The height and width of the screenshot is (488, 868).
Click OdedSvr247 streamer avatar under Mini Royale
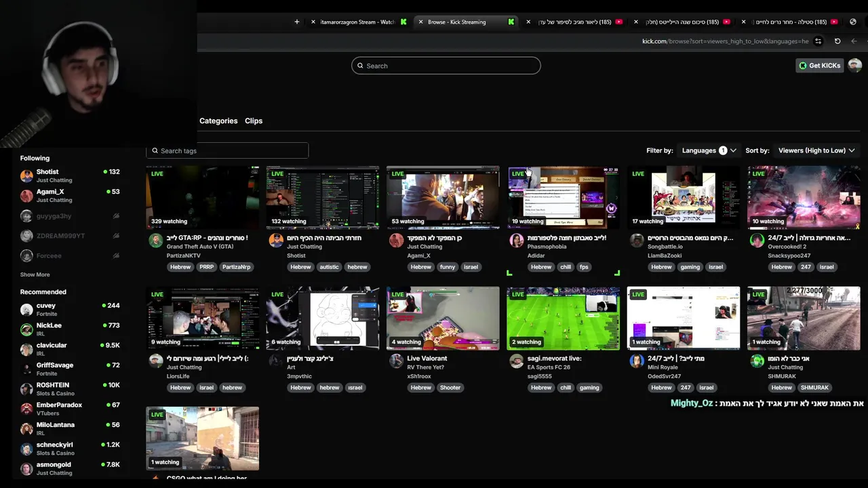[x=637, y=361]
